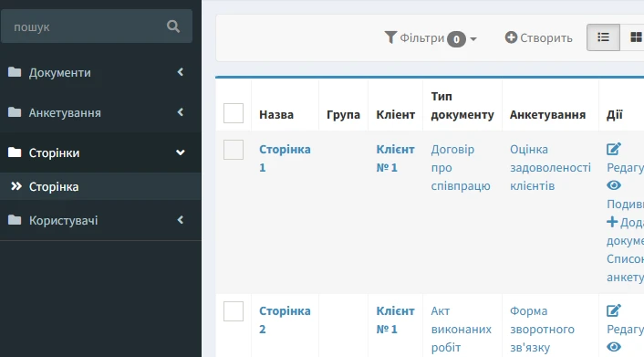644x357 pixels.
Task: Open the Сторінка 1 link
Action: (x=285, y=158)
